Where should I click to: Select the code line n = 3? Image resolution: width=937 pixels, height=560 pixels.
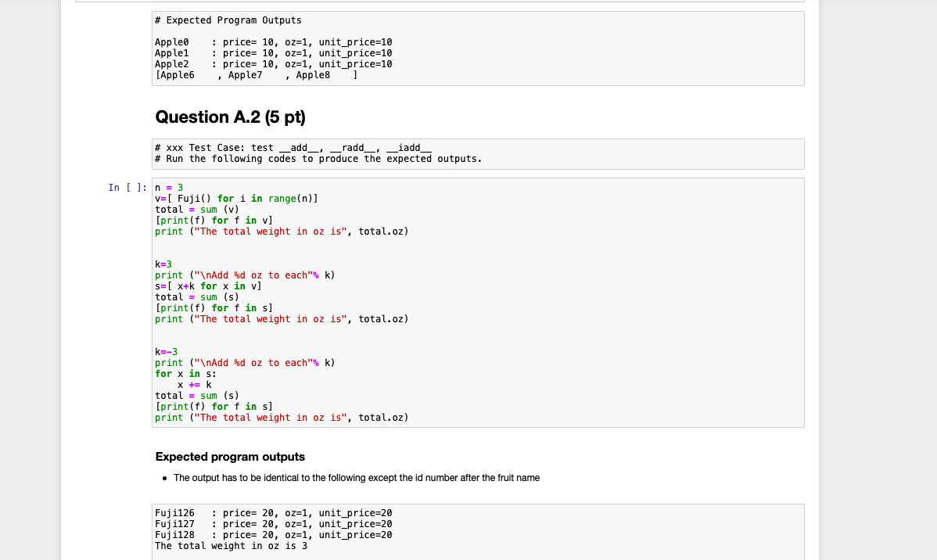(166, 187)
